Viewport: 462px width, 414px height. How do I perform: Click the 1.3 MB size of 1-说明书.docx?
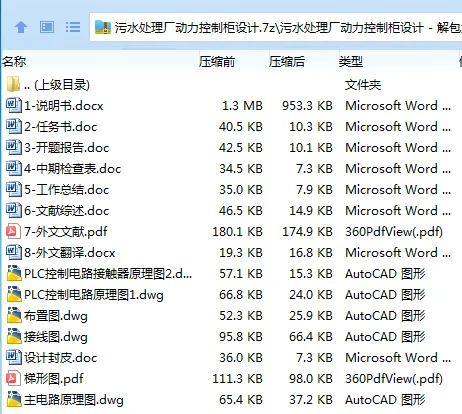tap(242, 106)
